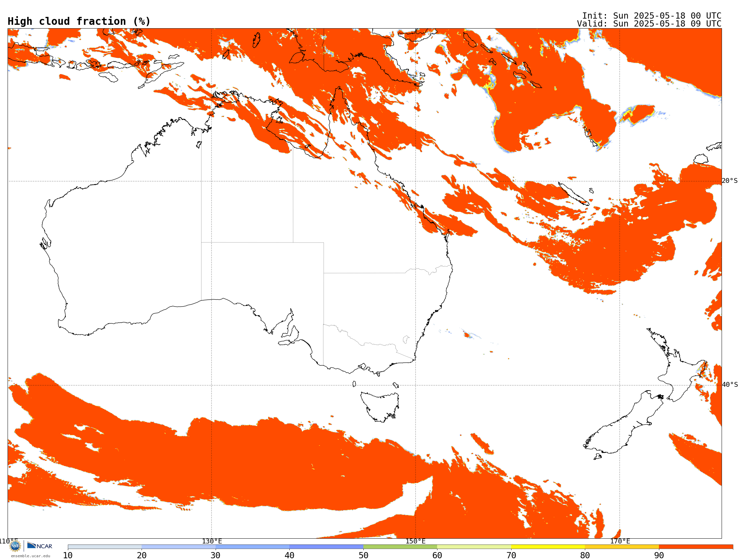The width and height of the screenshot is (744, 560).
Task: Click the 150°E longitude label
Action: click(x=415, y=541)
